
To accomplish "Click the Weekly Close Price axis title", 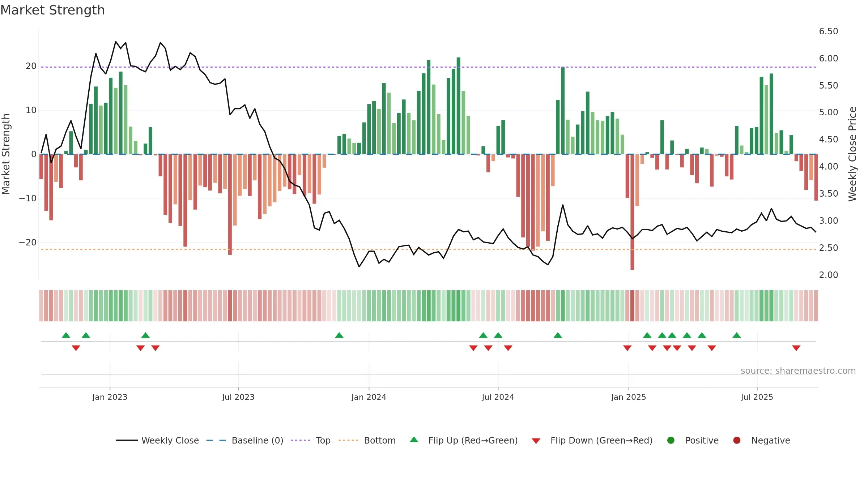I will (852, 154).
